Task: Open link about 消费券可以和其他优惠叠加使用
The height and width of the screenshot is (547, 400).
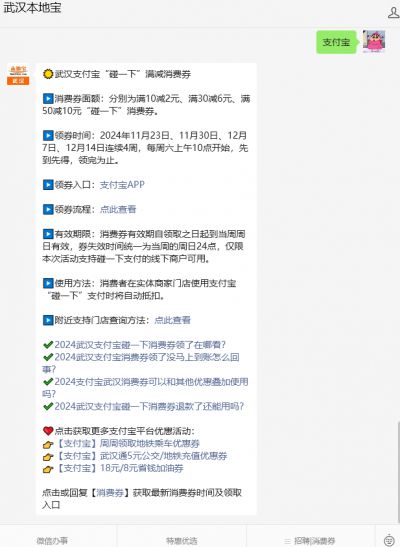Action: coord(145,388)
